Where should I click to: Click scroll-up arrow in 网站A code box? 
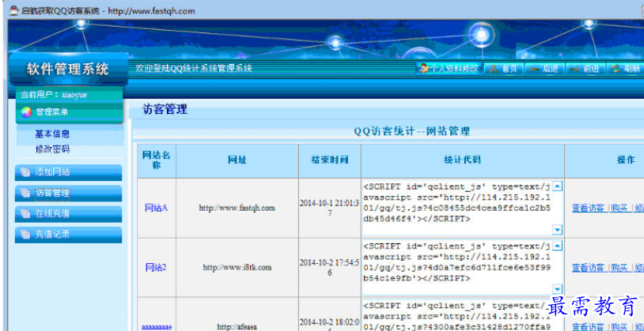(x=557, y=186)
